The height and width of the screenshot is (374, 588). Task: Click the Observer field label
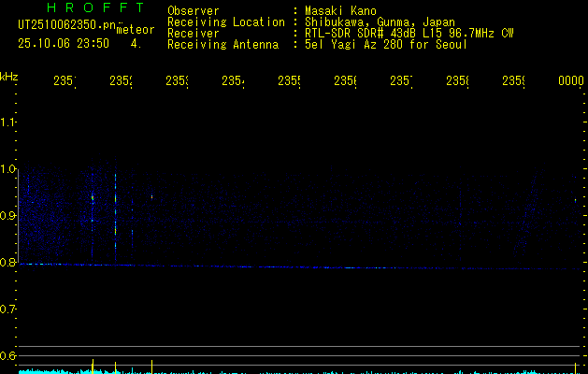tap(194, 10)
